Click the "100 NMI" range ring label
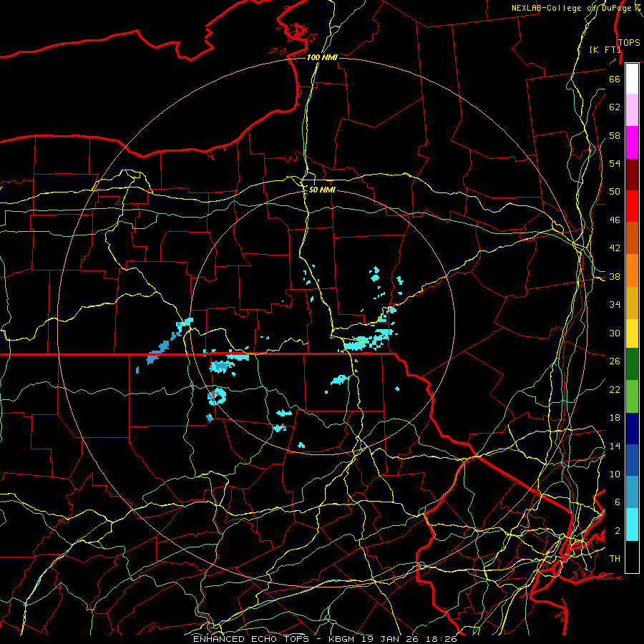The image size is (644, 644). (322, 57)
